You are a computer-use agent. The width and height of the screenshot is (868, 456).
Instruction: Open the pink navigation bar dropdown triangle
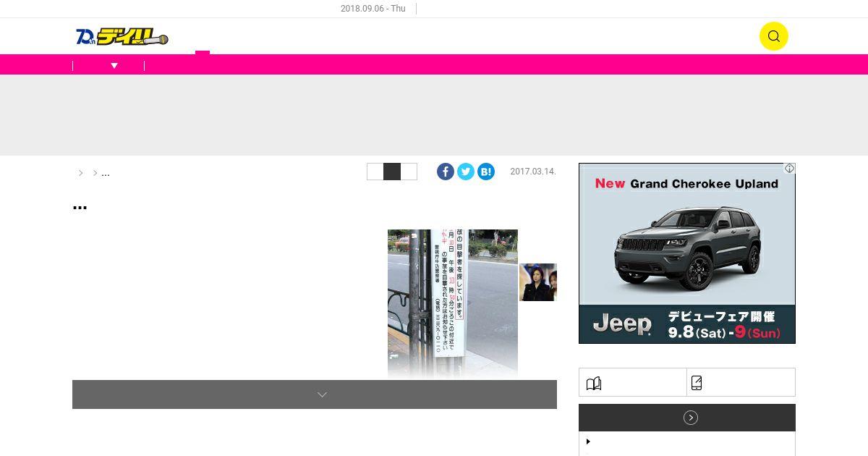point(114,66)
